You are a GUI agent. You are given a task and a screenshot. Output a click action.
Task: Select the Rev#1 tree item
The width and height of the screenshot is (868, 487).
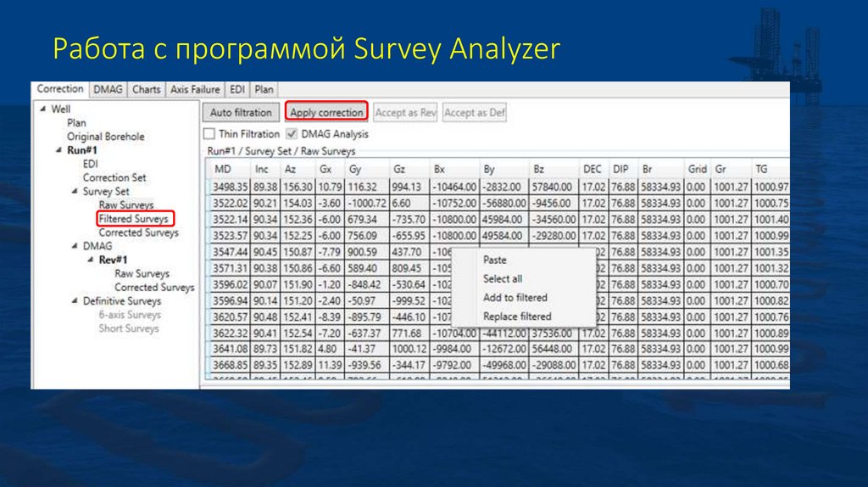click(113, 260)
